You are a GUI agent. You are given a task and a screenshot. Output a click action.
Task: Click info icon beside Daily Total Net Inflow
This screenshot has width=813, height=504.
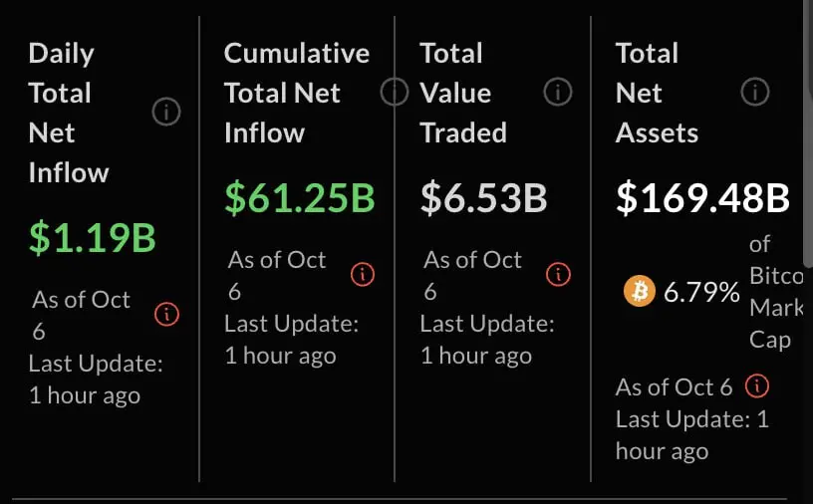click(165, 114)
